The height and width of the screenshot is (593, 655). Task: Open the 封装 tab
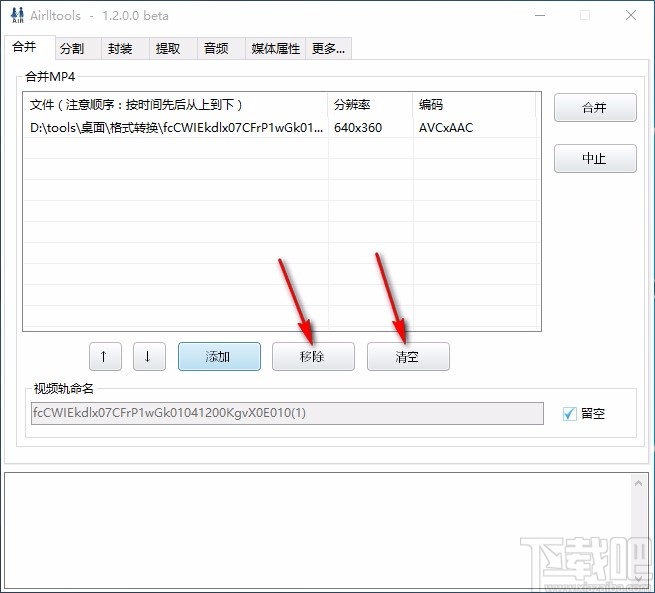pos(125,48)
